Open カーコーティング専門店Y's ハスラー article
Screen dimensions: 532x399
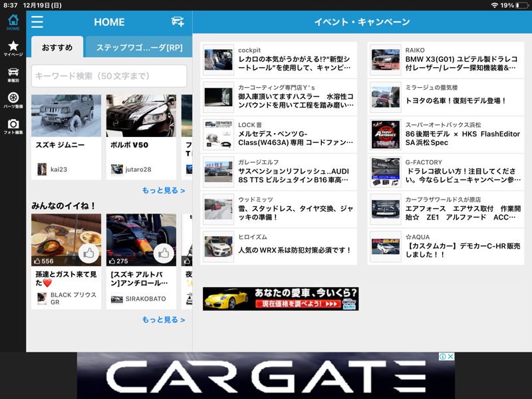click(279, 97)
